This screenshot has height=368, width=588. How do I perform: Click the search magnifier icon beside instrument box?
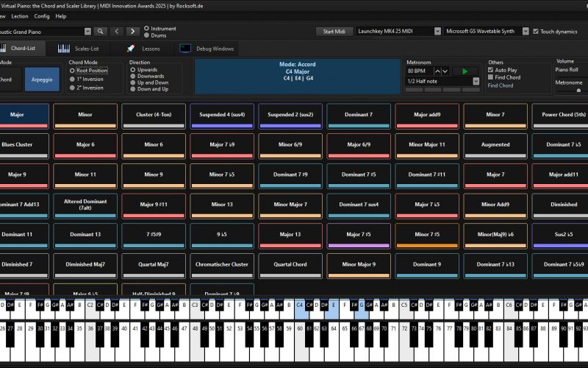coord(100,32)
